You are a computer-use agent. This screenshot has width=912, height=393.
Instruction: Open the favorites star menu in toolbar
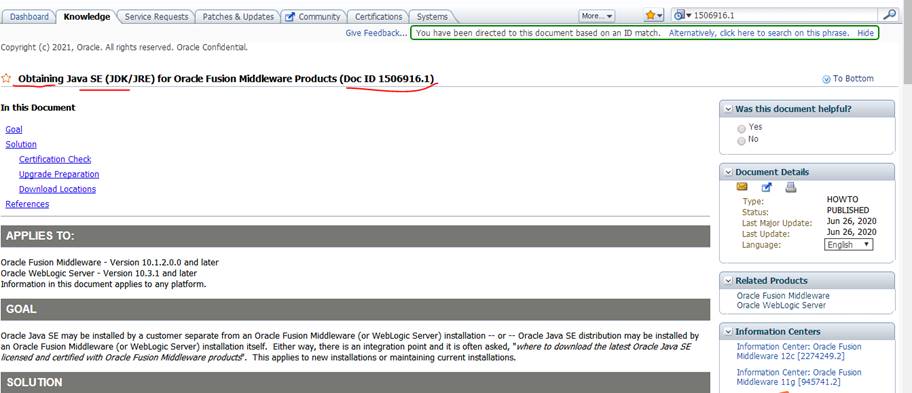[654, 16]
